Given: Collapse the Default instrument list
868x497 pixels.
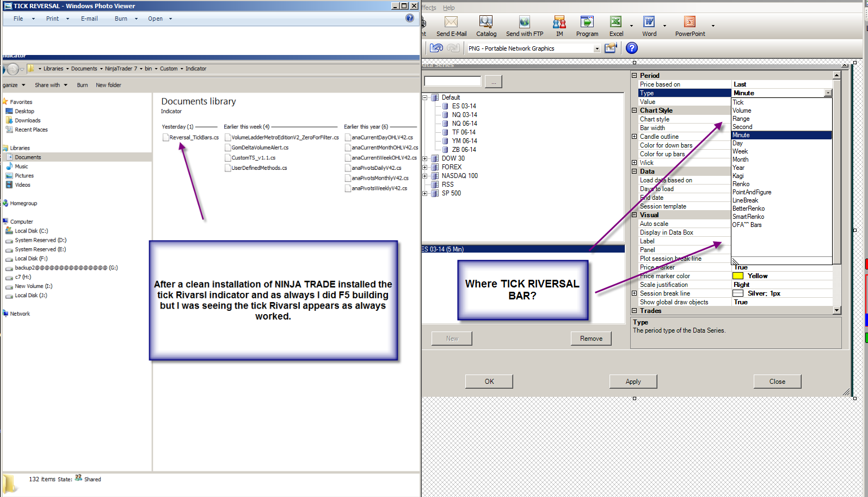Looking at the screenshot, I should [x=425, y=97].
